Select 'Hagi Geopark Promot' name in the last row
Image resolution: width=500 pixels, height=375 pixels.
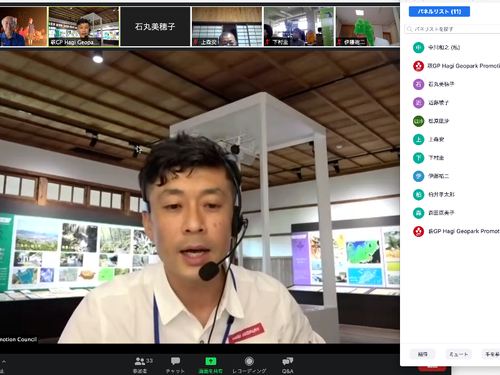[x=464, y=231]
